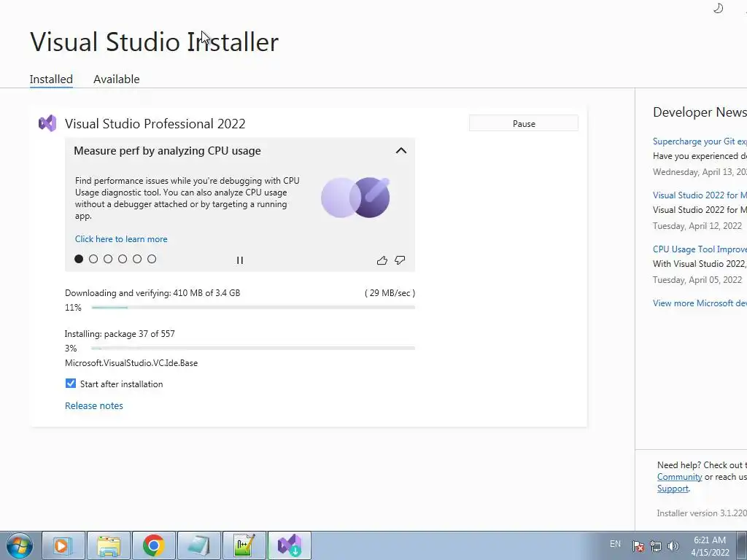Click the Installer version text
Viewport: 747px width, 560px height.
(701, 513)
